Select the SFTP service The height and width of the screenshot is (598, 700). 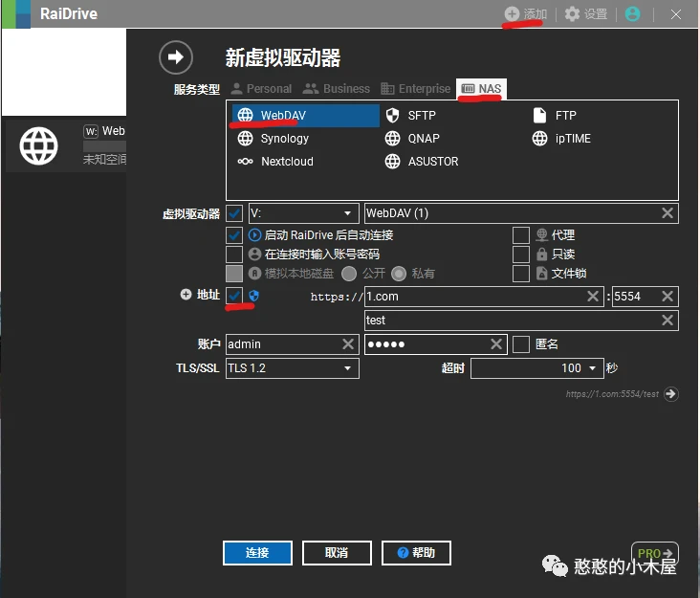pyautogui.click(x=410, y=115)
